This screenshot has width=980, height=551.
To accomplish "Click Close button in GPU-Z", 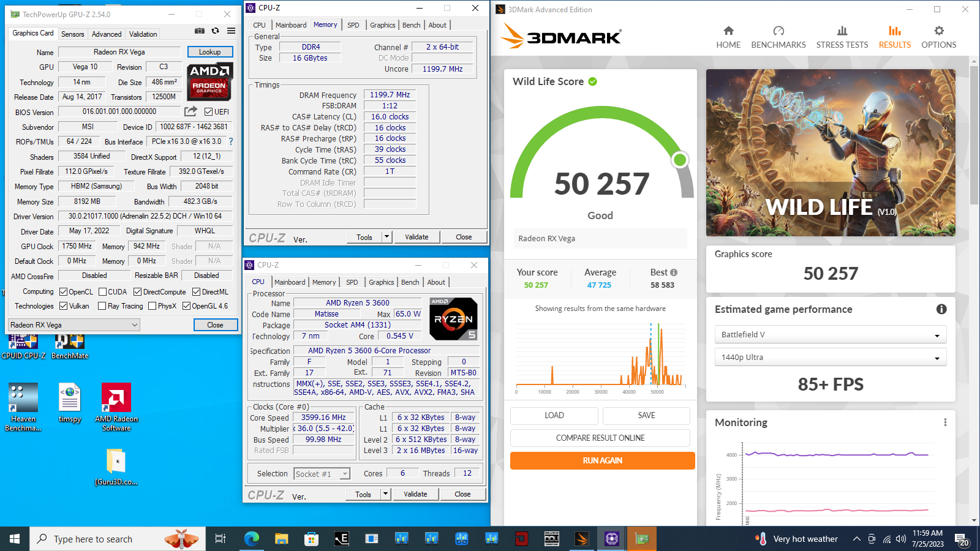I will coord(216,325).
